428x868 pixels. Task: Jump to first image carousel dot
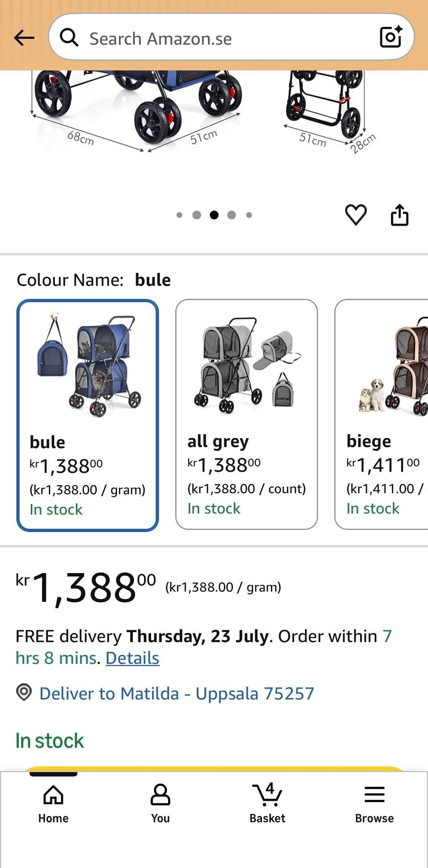tap(179, 215)
